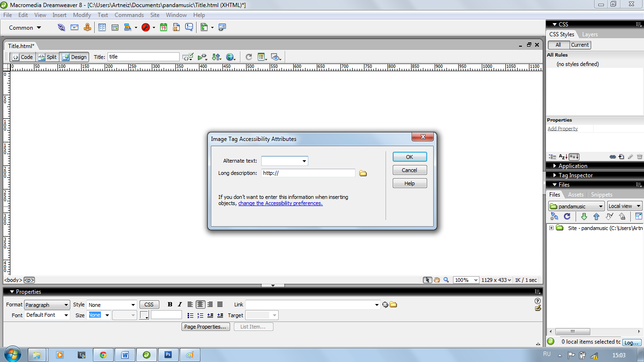Open the Alternate text dropdown
The height and width of the screenshot is (362, 644).
click(304, 161)
